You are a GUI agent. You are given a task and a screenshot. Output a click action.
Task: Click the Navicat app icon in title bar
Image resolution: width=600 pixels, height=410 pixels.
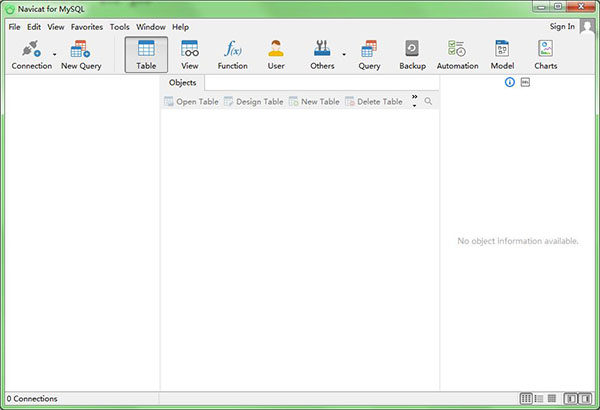[x=10, y=9]
